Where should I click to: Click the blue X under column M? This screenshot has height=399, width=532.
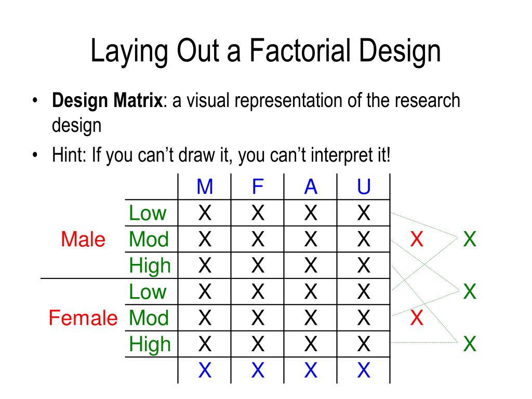[x=205, y=370]
